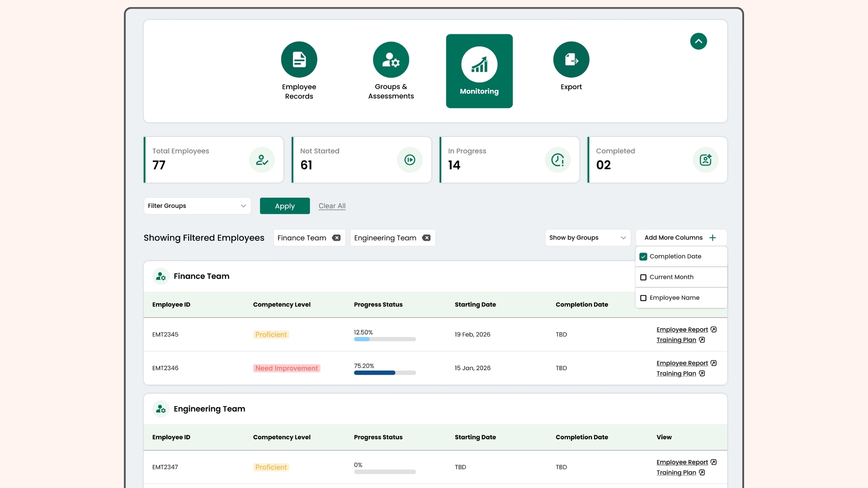Click Employee ID header in Finance Team table
This screenshot has width=868, height=488.
tap(171, 305)
